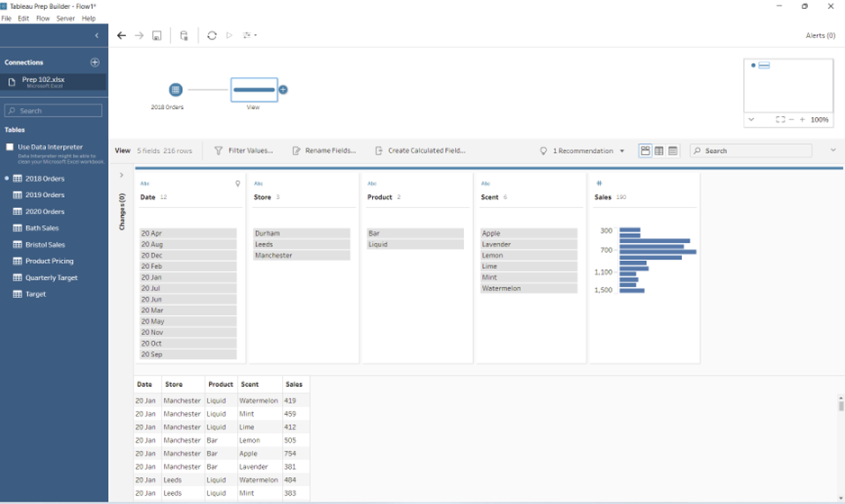Click the plus icon after View step
Viewport: 845px width, 504px height.
(x=283, y=90)
